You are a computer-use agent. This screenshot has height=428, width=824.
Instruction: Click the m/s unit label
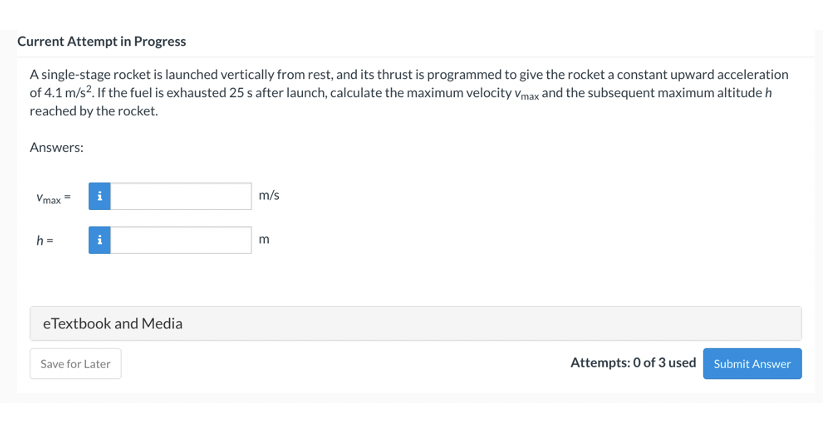(x=269, y=196)
